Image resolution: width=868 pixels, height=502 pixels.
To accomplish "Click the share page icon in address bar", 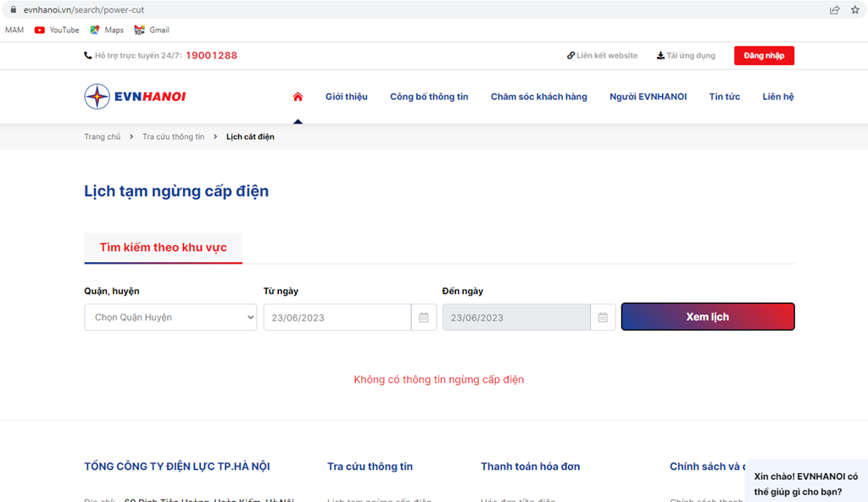I will tap(834, 10).
